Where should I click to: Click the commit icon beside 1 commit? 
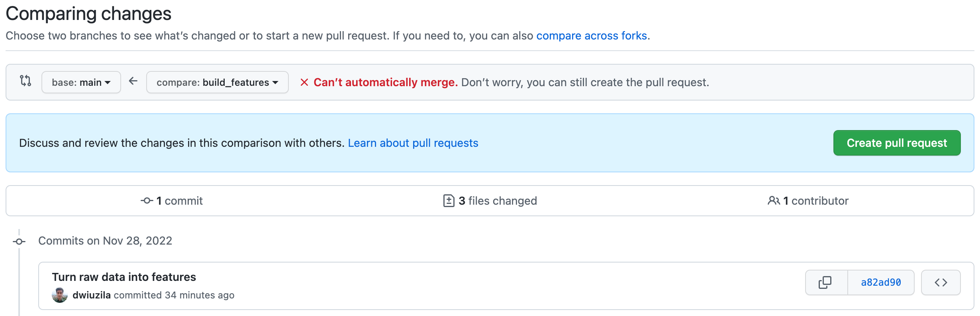(147, 201)
